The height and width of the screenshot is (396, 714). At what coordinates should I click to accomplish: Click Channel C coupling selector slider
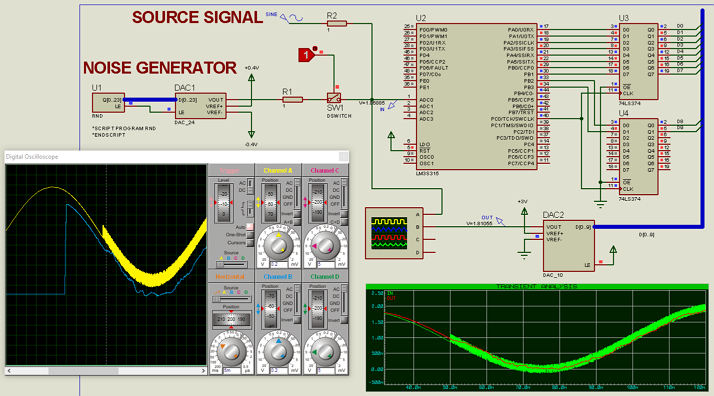(344, 193)
